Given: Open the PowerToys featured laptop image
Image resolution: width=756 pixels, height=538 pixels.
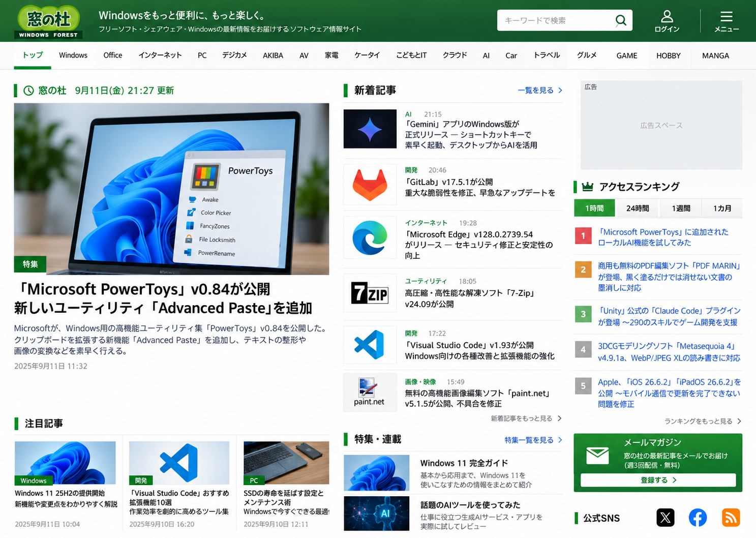Looking at the screenshot, I should [171, 189].
